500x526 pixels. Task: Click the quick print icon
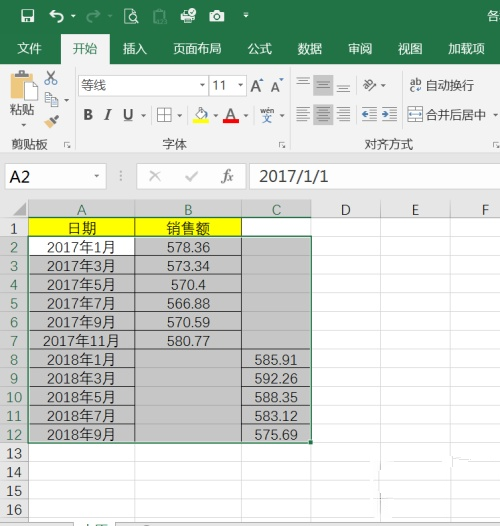188,16
